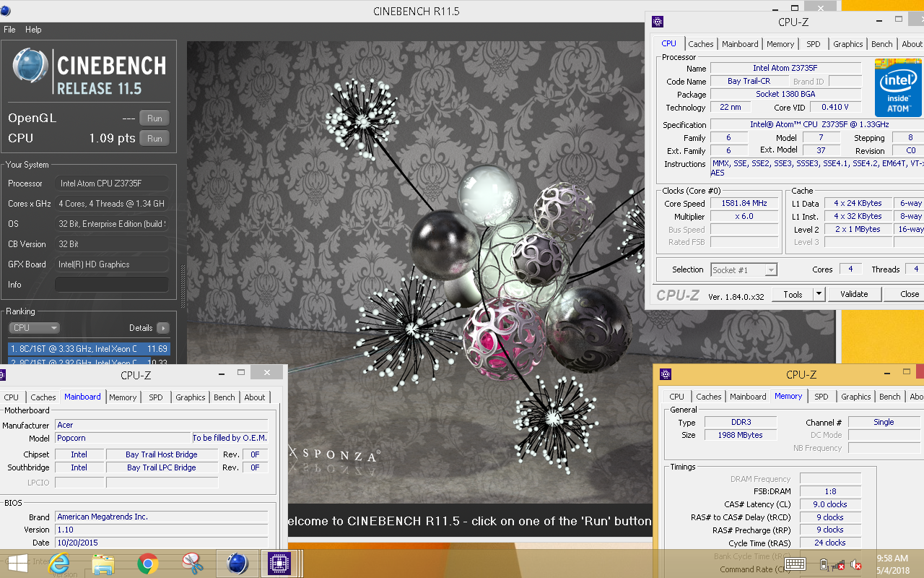
Task: Open the Snipping Tool taskbar icon
Action: coord(193,564)
